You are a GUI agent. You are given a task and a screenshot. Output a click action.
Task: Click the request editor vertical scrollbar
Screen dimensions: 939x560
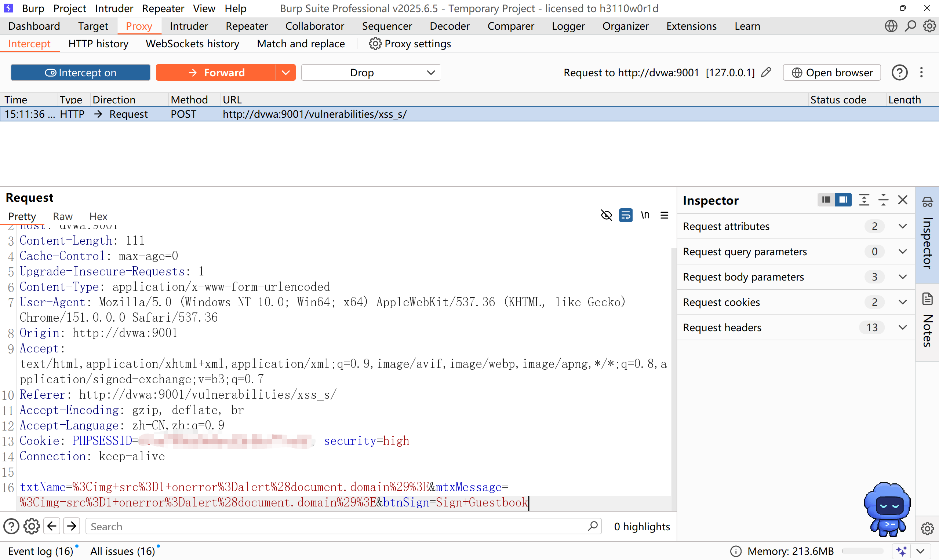pos(674,379)
